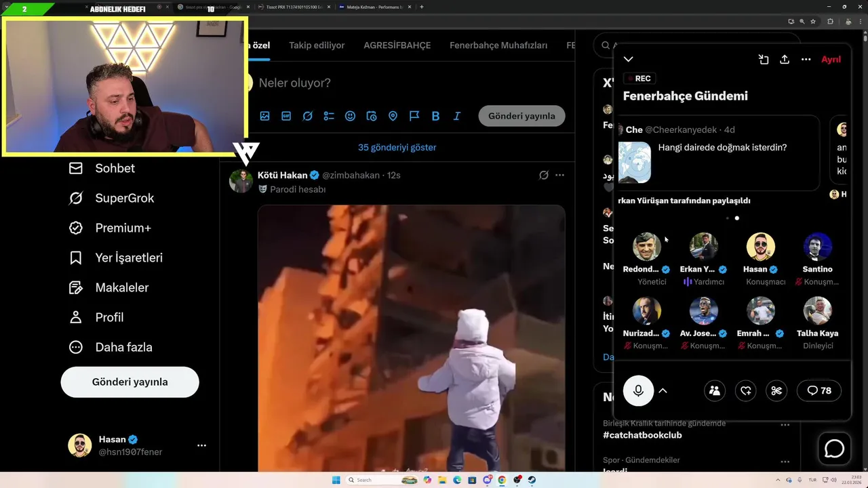This screenshot has height=488, width=868.
Task: Open the shared post by Che
Action: [717, 153]
